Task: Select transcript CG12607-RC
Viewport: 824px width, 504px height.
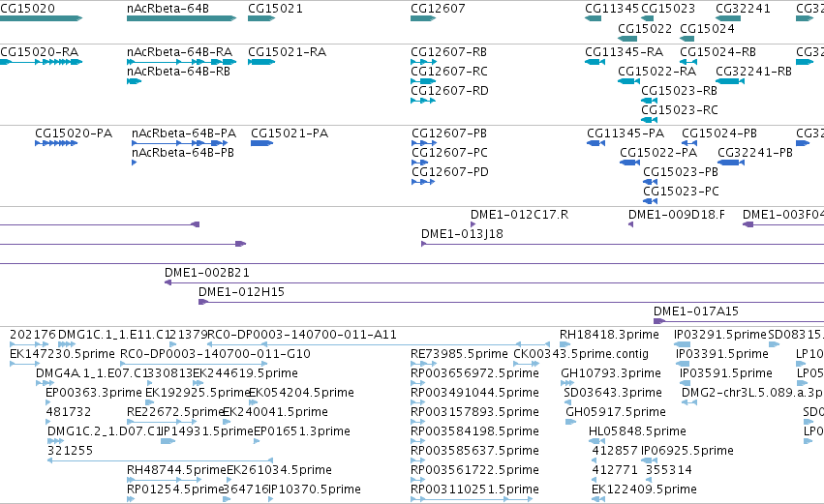Action: tap(449, 72)
